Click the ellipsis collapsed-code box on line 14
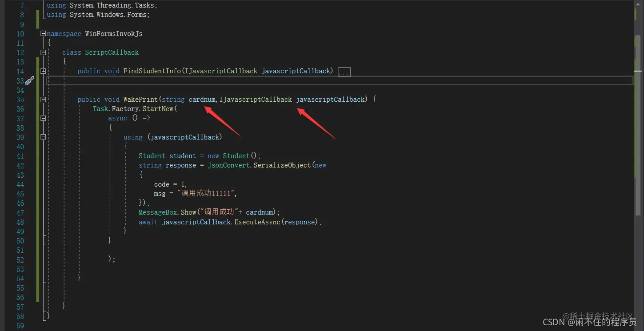Screen dimensions: 644x331 click(x=344, y=71)
